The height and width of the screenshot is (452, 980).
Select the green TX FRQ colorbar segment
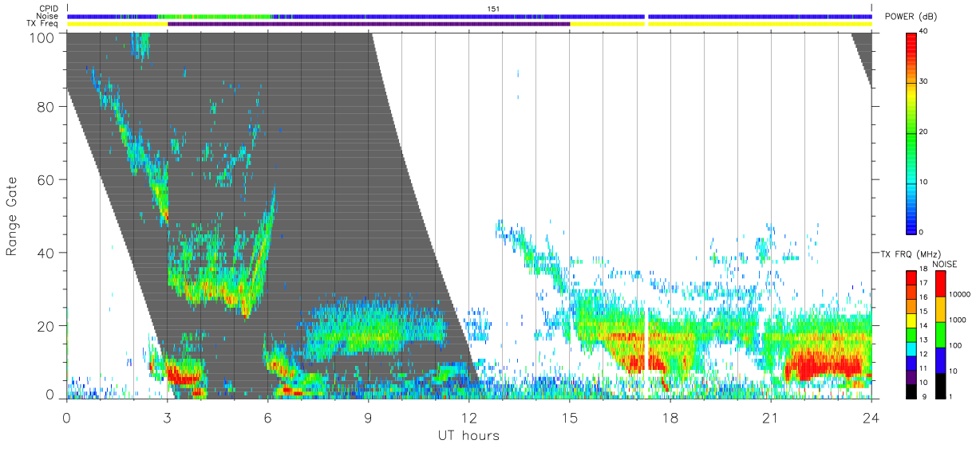912,335
